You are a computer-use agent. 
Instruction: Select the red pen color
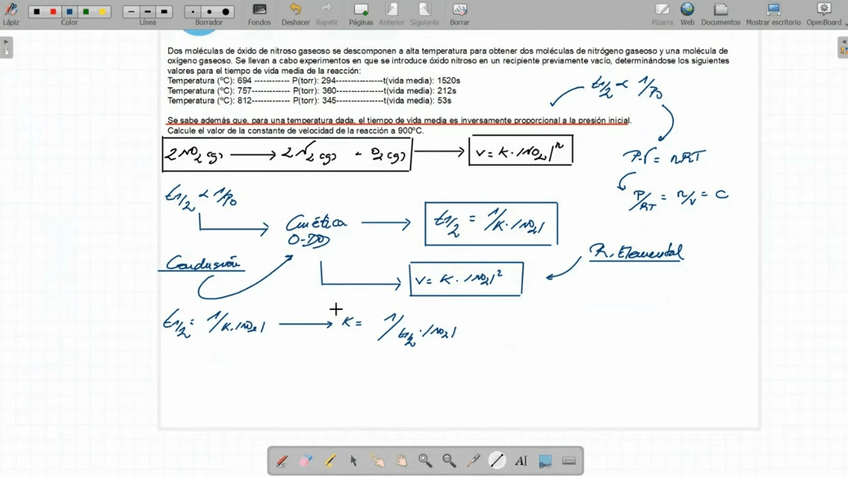(53, 11)
